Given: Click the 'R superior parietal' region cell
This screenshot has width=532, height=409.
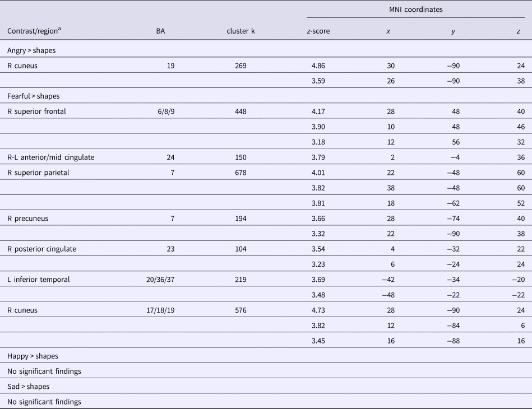Looking at the screenshot, I should tap(38, 173).
